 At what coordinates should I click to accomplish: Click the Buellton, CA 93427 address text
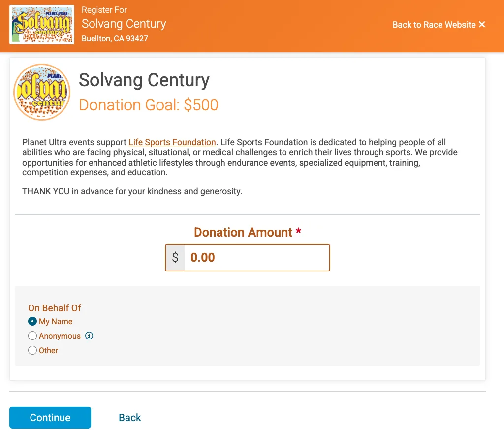pyautogui.click(x=115, y=38)
